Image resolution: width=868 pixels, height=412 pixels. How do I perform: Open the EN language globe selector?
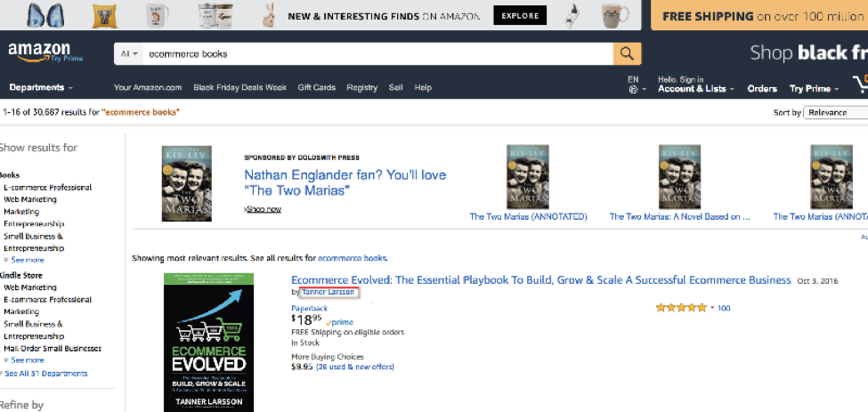[633, 85]
